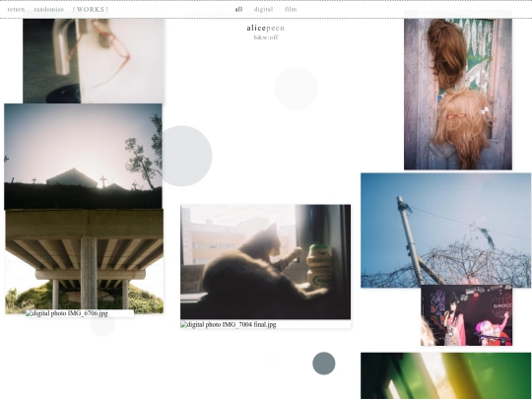Open the pole and barbed wire photo

click(446, 231)
